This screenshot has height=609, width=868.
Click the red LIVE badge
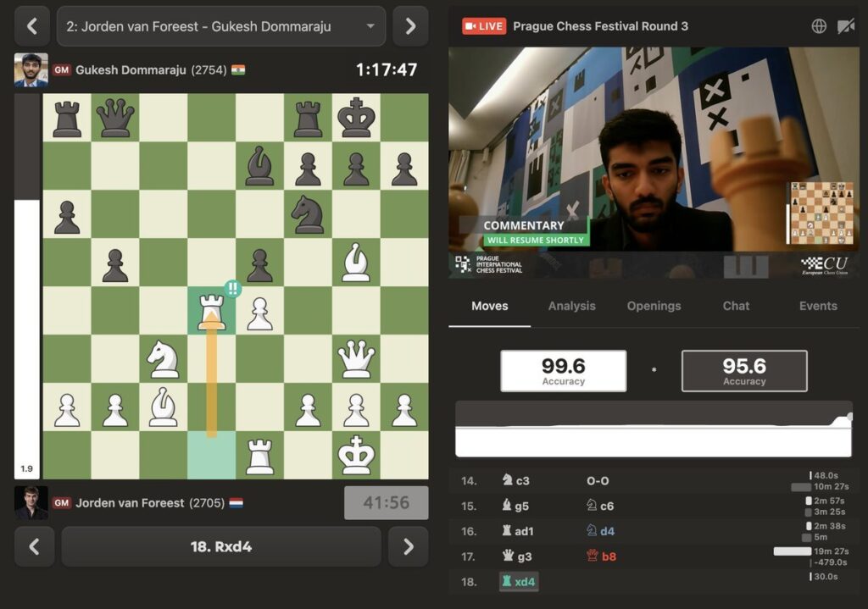[x=484, y=26]
